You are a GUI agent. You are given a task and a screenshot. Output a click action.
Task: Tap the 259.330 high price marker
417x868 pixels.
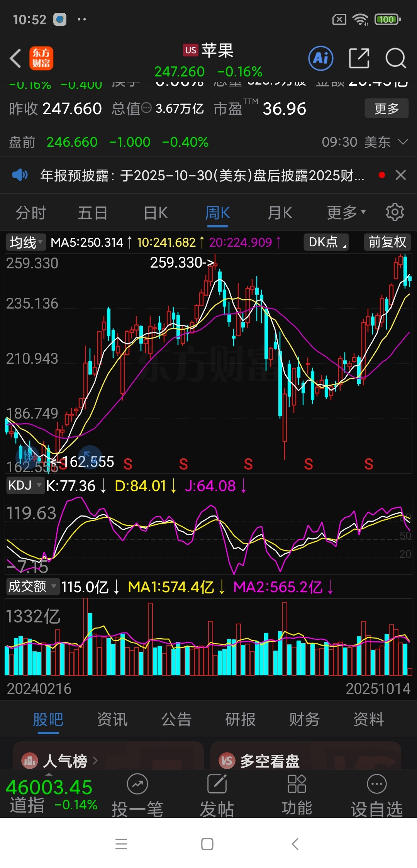tap(182, 263)
